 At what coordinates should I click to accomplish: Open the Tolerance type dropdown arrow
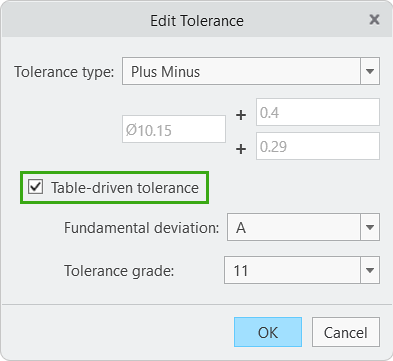[x=370, y=71]
